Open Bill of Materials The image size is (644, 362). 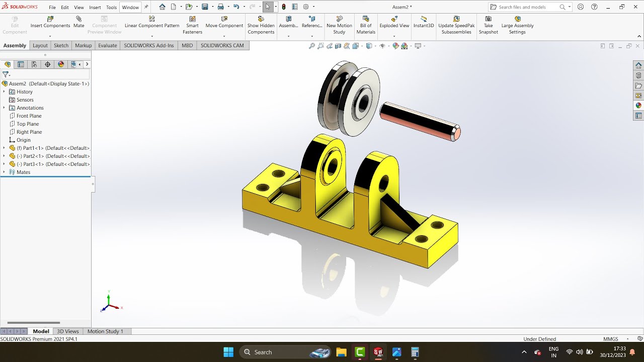(366, 25)
